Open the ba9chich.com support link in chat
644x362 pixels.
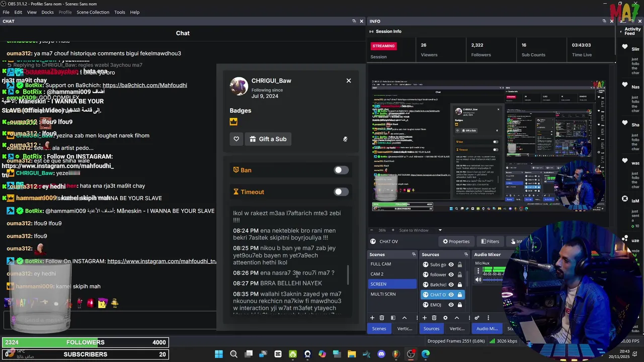point(144,85)
